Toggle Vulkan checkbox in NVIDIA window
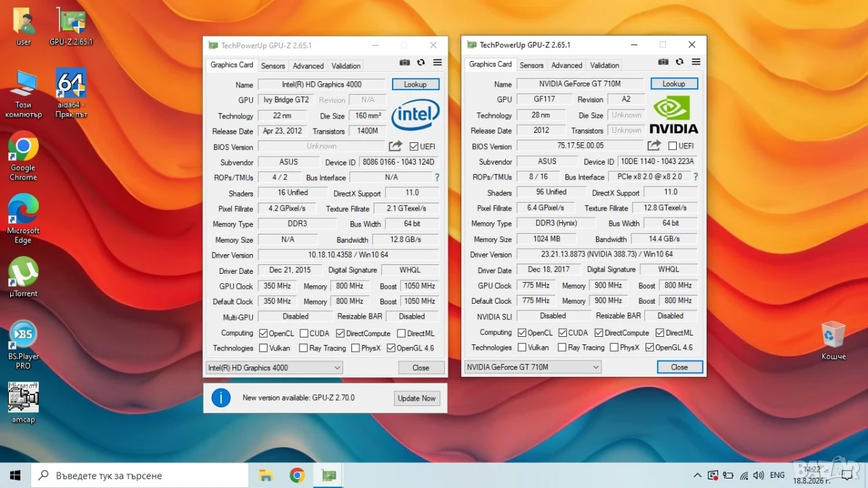This screenshot has width=868, height=488. pyautogui.click(x=521, y=348)
